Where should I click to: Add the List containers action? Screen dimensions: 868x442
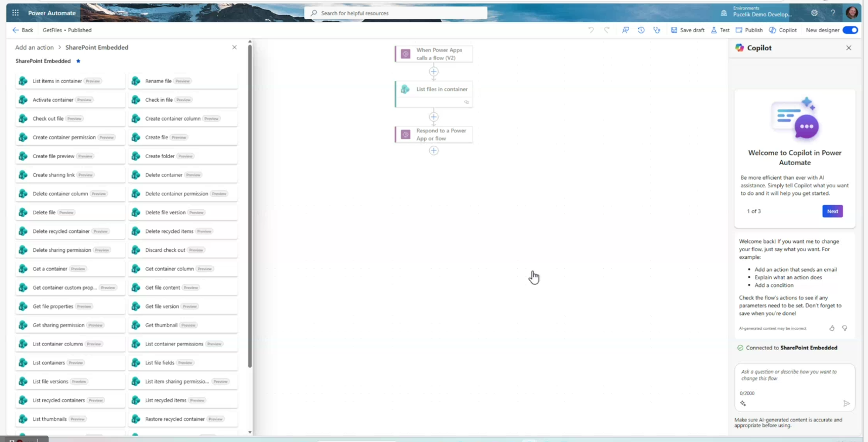70,363
